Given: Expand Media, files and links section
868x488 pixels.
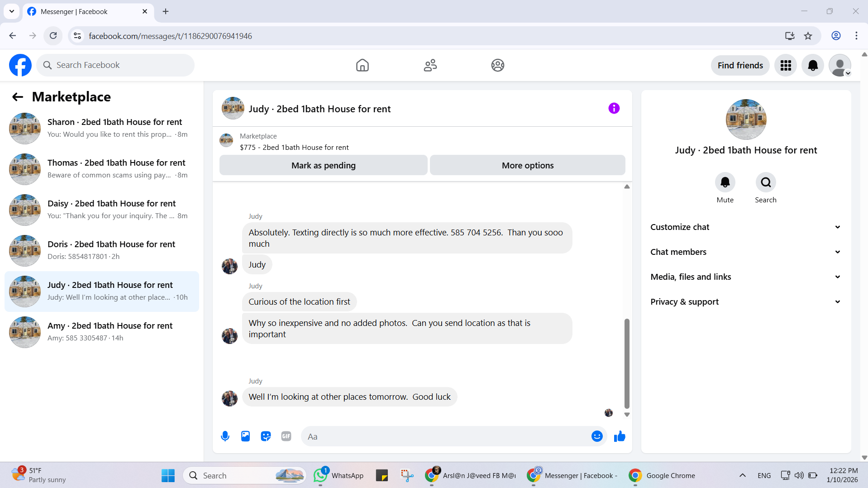Looking at the screenshot, I should pos(746,277).
